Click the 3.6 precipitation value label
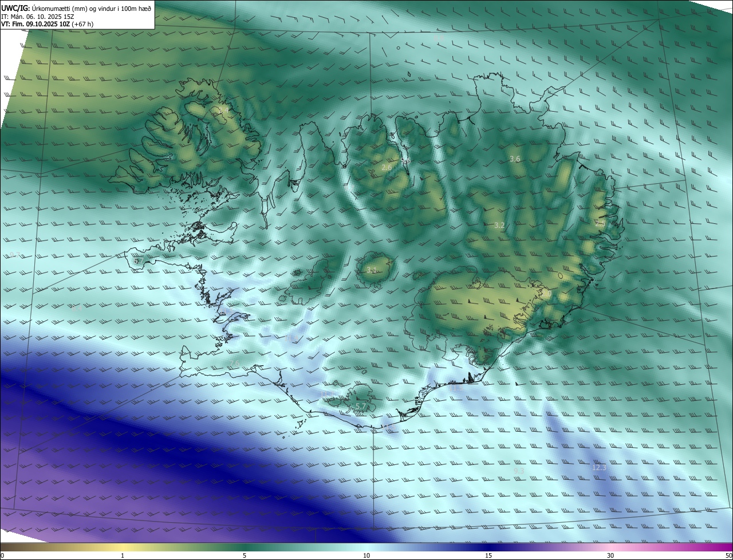 click(x=515, y=159)
